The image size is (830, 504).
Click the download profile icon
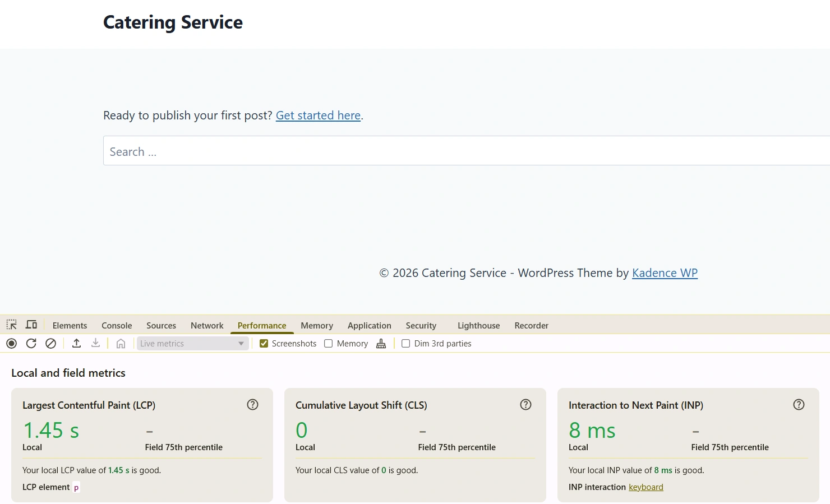(x=96, y=343)
